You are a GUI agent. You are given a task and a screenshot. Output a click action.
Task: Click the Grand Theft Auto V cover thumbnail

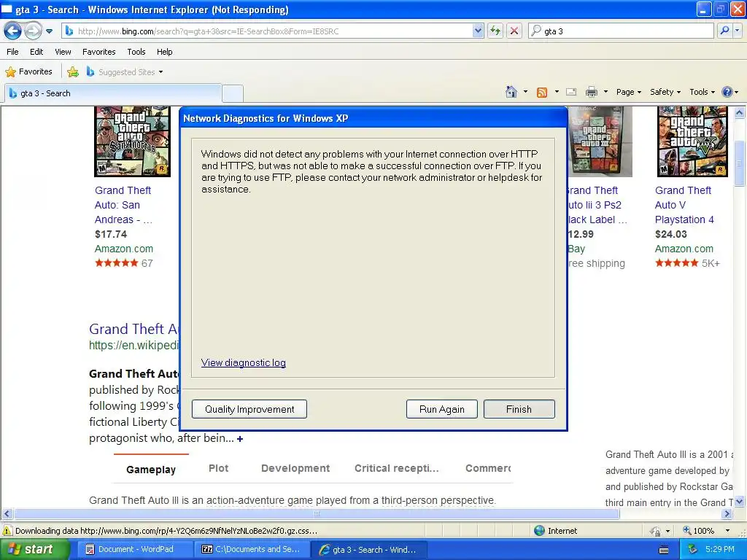pyautogui.click(x=693, y=142)
